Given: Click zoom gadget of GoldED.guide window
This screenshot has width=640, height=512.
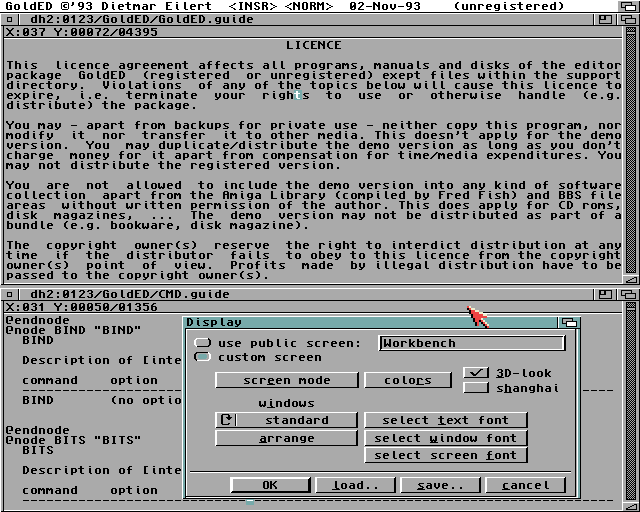Looking at the screenshot, I should [606, 20].
